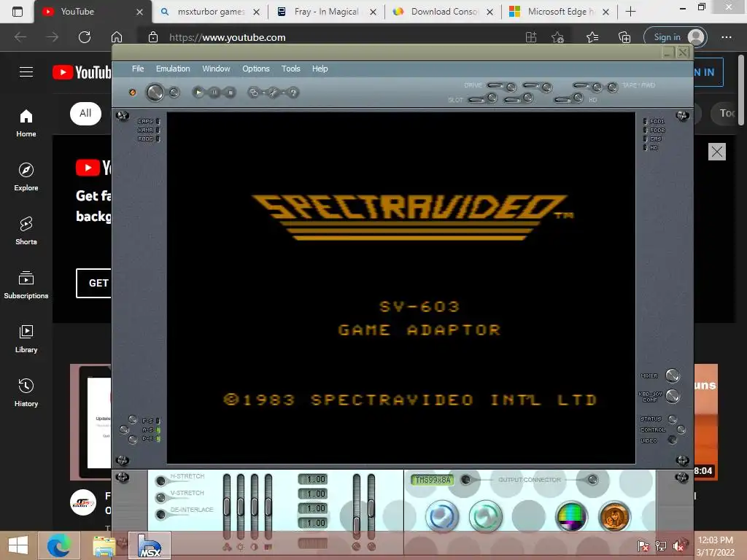Open Edge Settings and more menu
The height and width of the screenshot is (560, 747).
tap(726, 37)
